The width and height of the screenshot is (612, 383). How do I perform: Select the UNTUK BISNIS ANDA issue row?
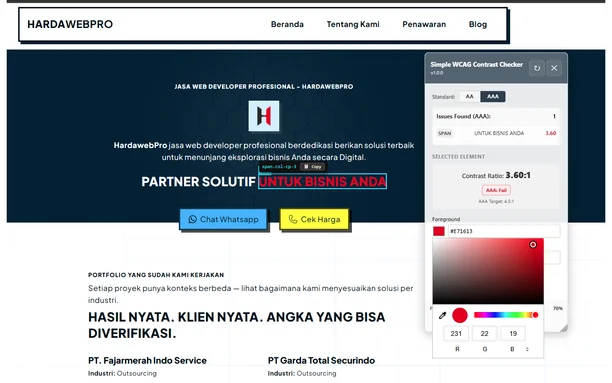click(496, 133)
